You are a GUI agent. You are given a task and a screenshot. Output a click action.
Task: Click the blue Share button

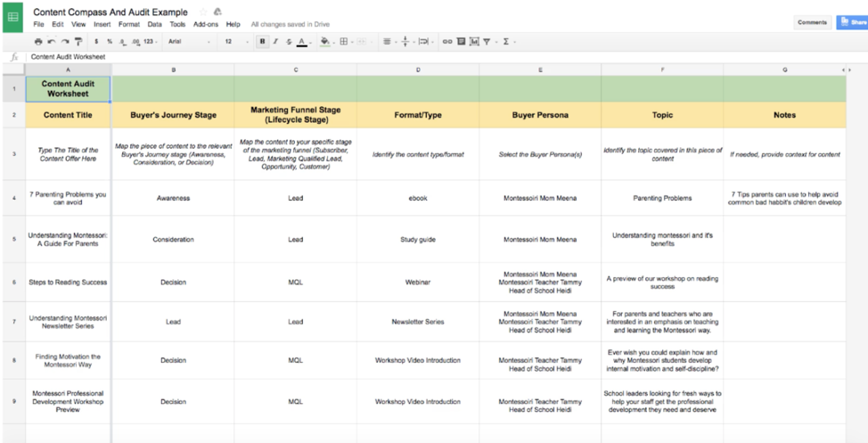coord(853,22)
